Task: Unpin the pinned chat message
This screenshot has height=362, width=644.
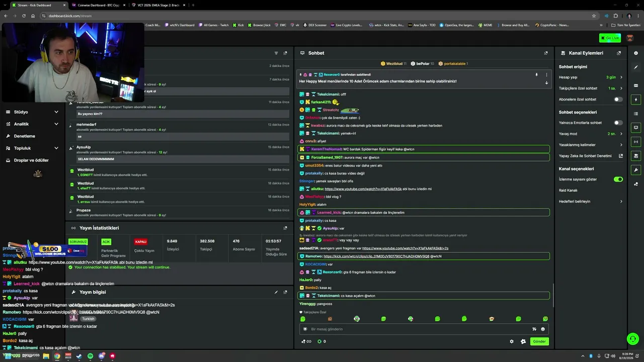Action: 536,75
